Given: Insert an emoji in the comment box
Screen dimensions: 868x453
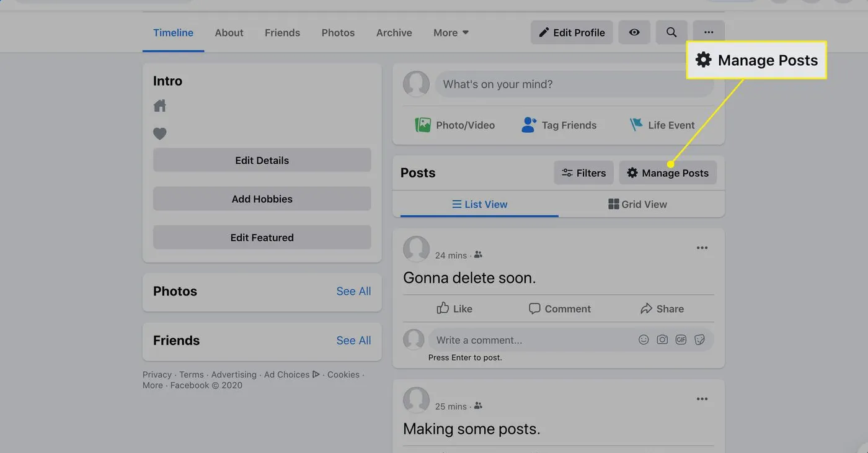Looking at the screenshot, I should [643, 339].
